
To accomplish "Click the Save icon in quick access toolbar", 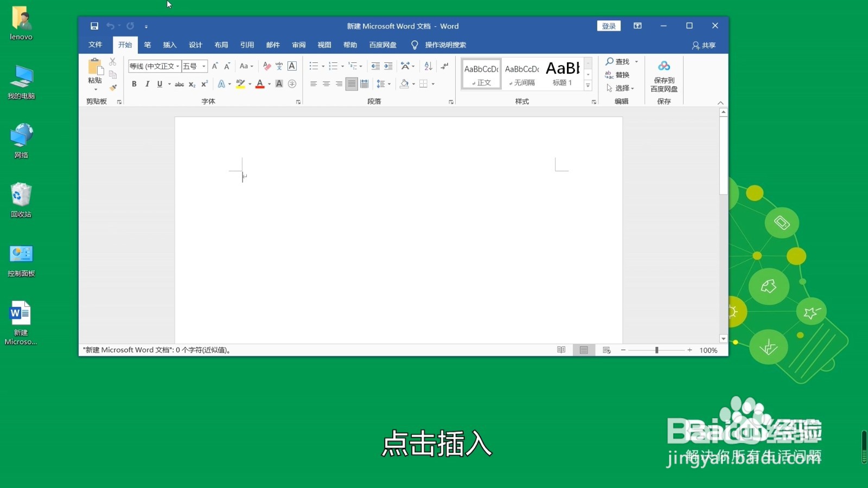I will tap(94, 26).
